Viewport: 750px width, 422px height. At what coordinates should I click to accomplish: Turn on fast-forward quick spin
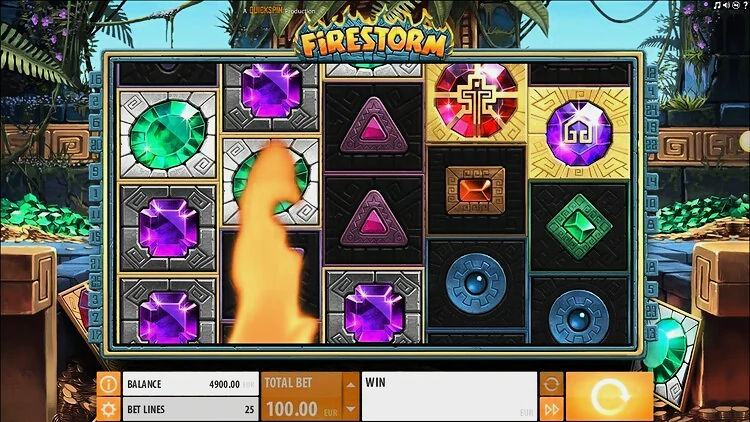[551, 410]
